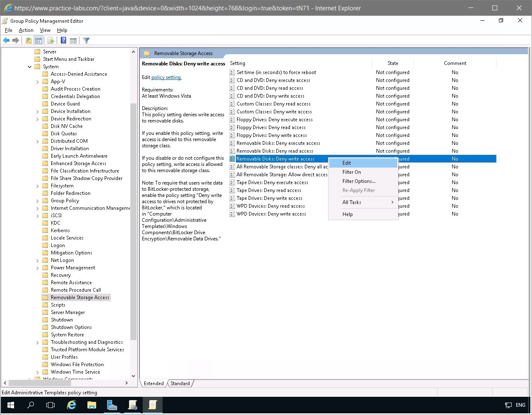Choose Edit from the context menu

(x=347, y=163)
